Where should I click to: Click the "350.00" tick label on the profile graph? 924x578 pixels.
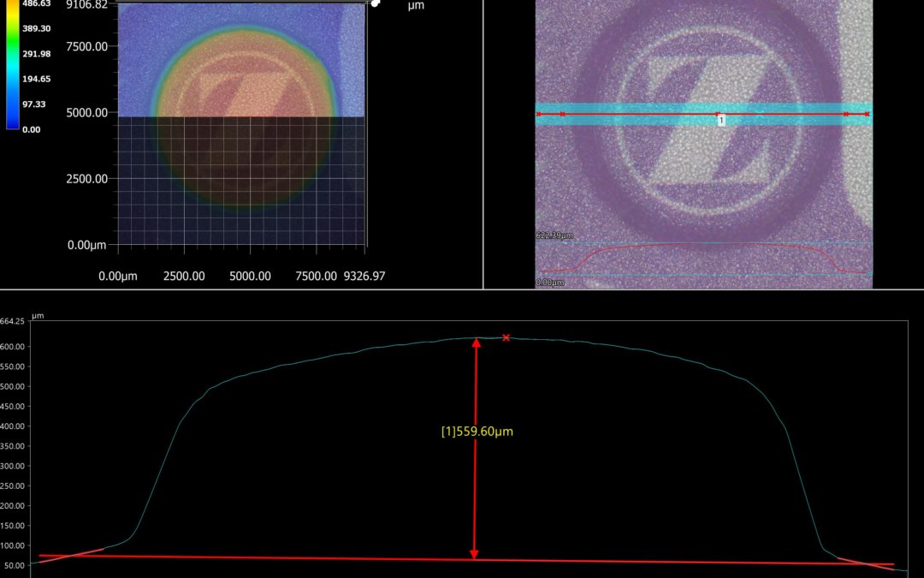coord(12,446)
